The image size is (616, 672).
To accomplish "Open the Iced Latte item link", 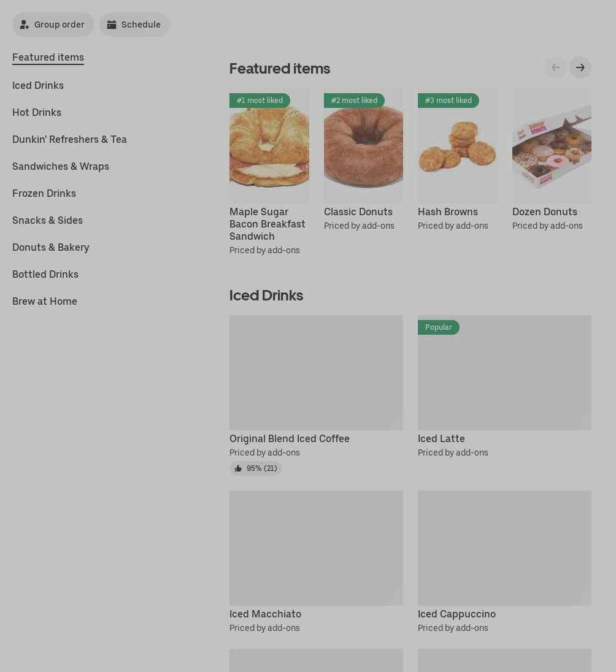I will coord(441,438).
